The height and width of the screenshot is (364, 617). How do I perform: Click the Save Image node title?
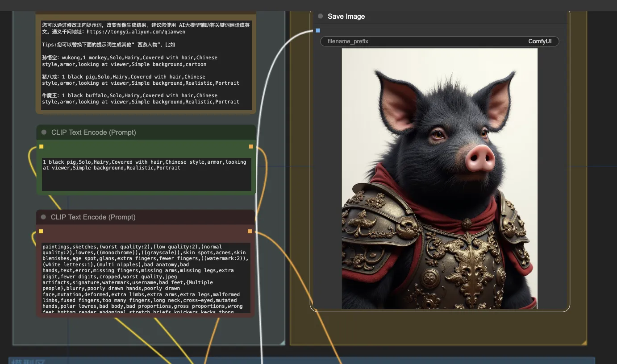click(346, 16)
